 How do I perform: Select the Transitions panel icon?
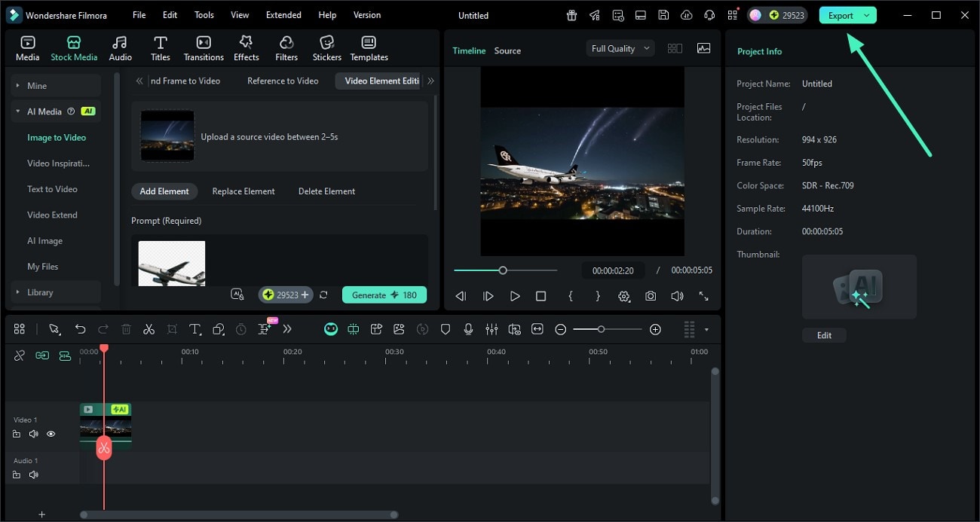(203, 47)
